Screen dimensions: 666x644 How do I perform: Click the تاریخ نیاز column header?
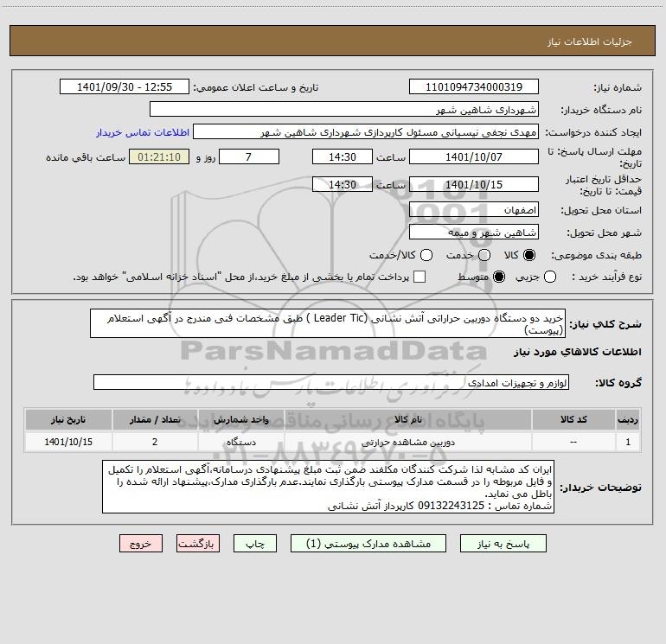[68, 419]
